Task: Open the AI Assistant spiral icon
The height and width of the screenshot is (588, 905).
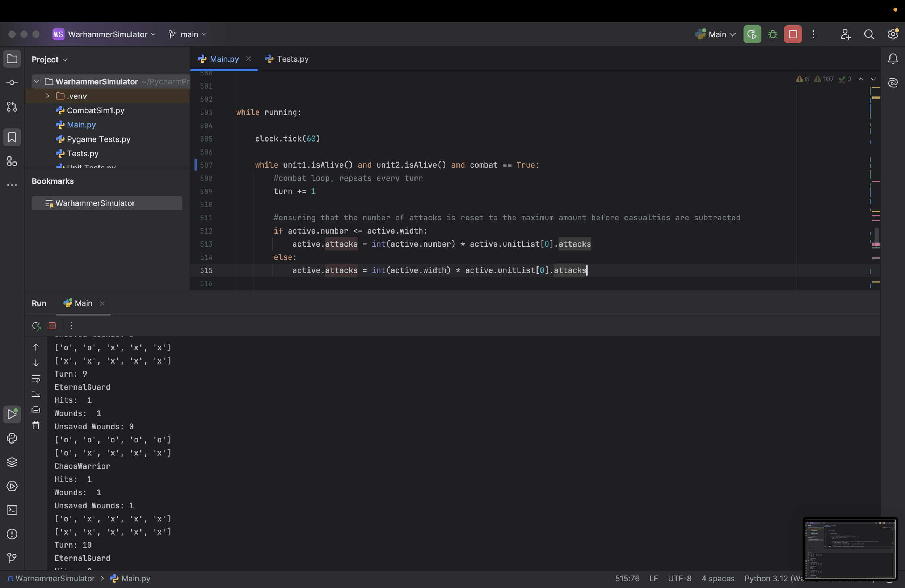Action: click(x=893, y=83)
